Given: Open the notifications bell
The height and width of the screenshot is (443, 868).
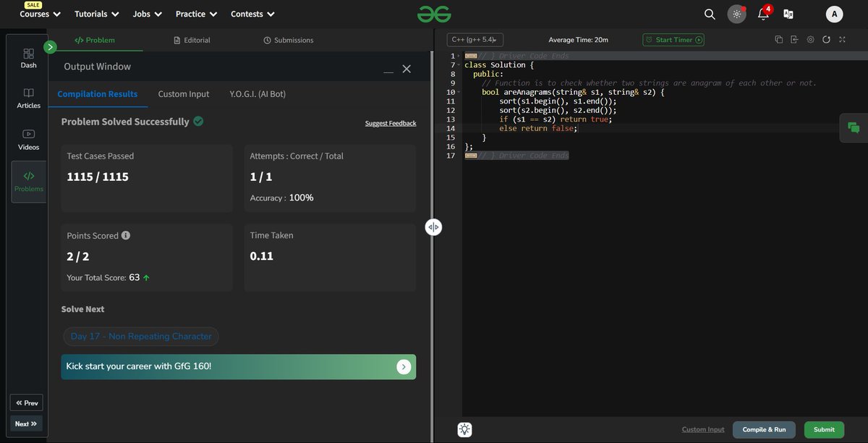Looking at the screenshot, I should [x=763, y=14].
